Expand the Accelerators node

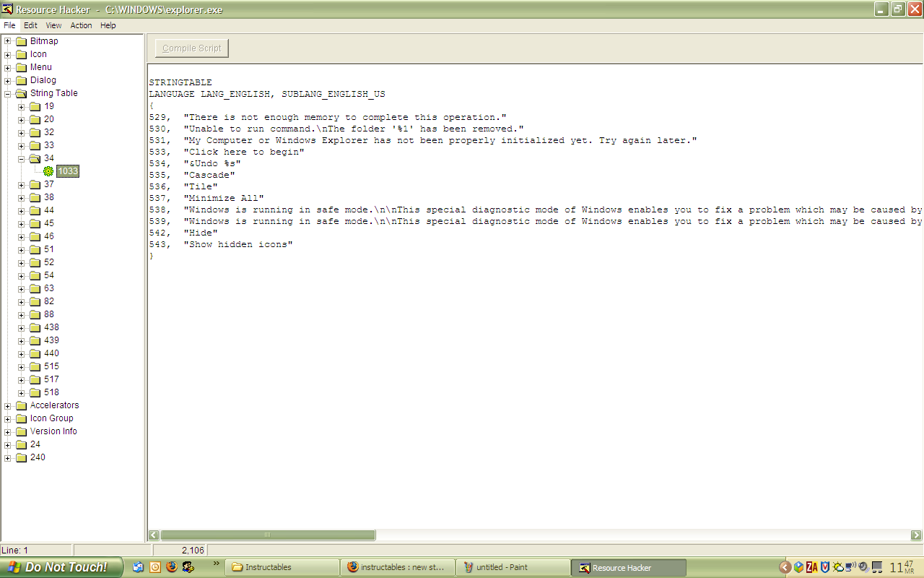click(x=8, y=405)
